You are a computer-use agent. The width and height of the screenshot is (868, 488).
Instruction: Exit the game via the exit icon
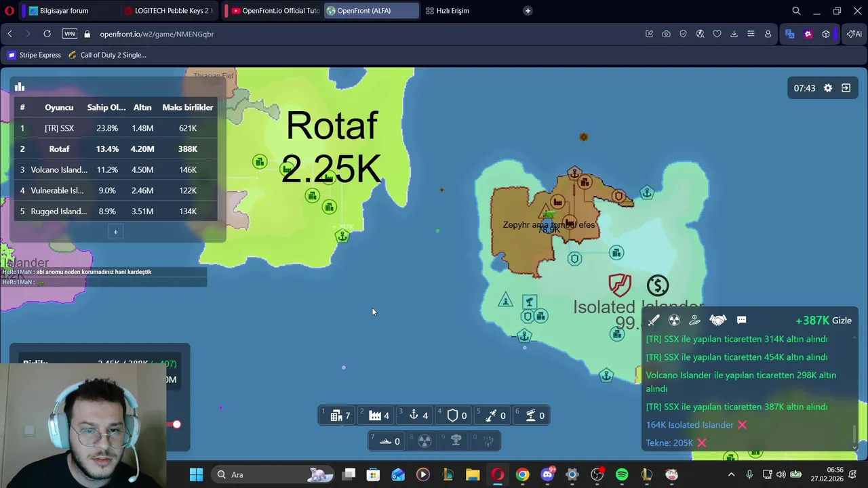pyautogui.click(x=846, y=88)
